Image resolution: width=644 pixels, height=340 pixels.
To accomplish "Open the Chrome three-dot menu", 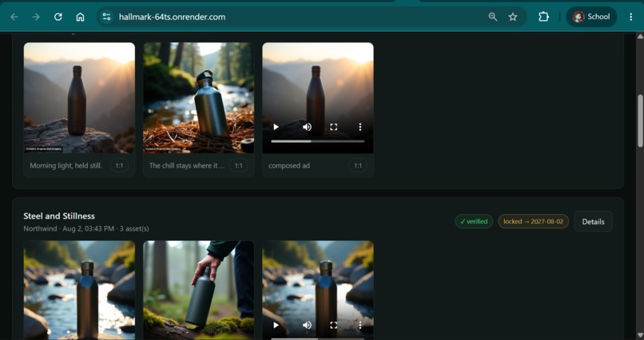I will [630, 17].
